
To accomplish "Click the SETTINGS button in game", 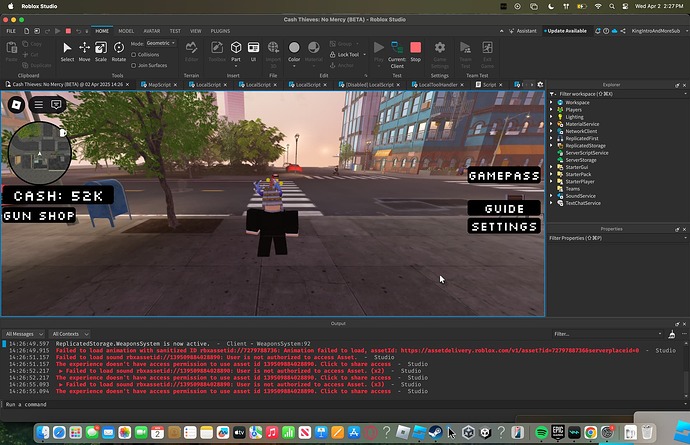I will [x=504, y=227].
